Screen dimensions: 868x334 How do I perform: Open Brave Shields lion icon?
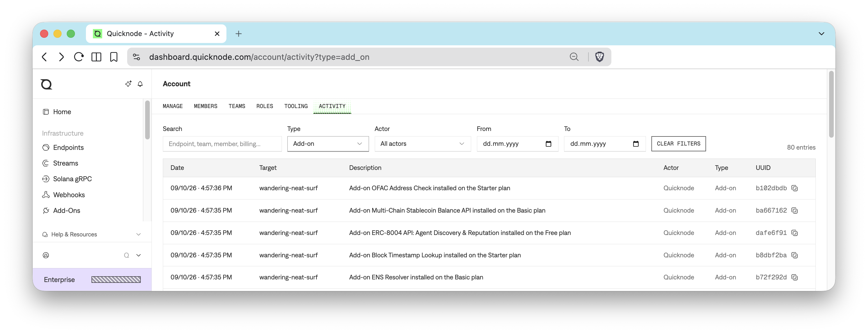(x=599, y=57)
